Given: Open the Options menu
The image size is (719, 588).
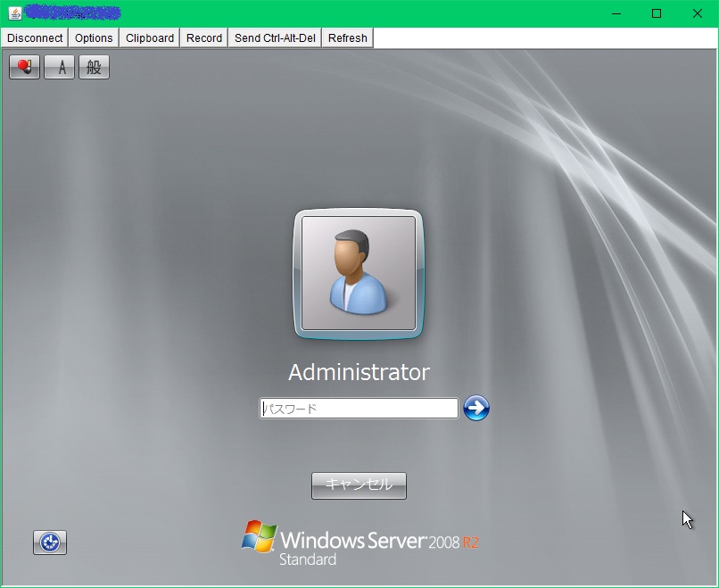Looking at the screenshot, I should click(94, 37).
